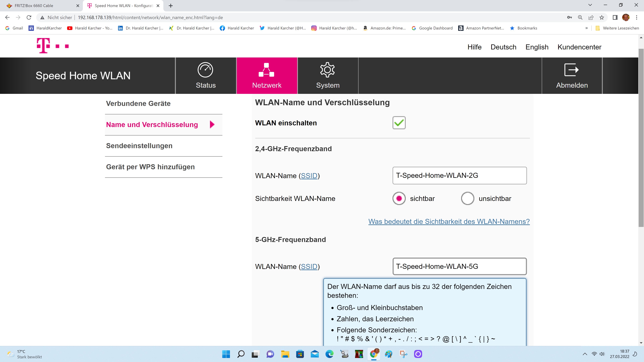The image size is (644, 362).
Task: Uncheck the WLAN einschalten checkbox
Action: (399, 123)
